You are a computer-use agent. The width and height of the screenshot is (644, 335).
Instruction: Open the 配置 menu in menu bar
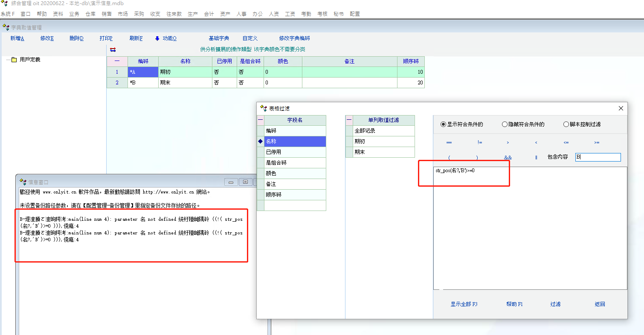(x=354, y=14)
